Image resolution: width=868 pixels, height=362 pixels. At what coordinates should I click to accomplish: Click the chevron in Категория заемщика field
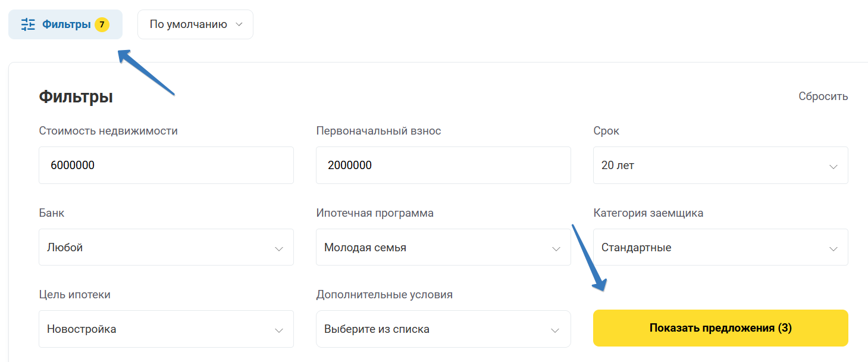pos(833,249)
